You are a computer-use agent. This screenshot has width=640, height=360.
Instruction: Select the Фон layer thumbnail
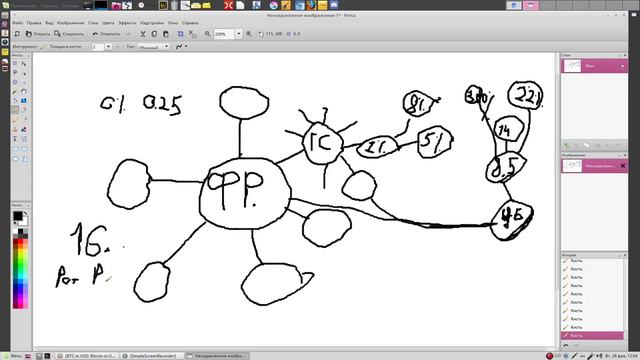point(572,66)
